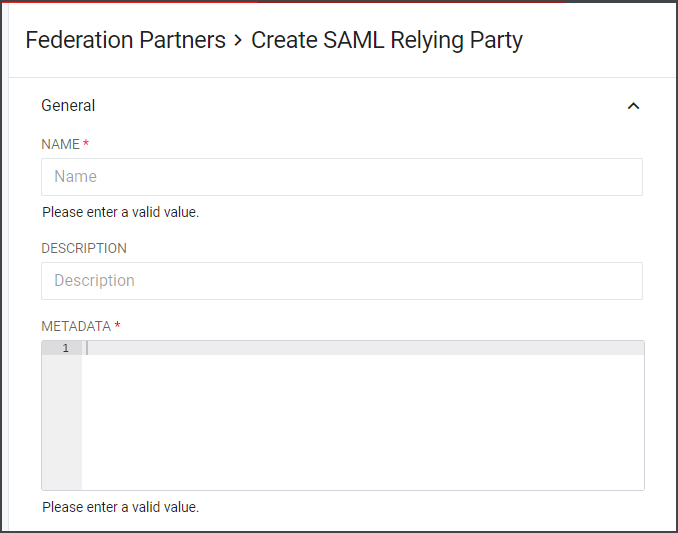
Task: Select line number 1 in editor gutter
Action: pos(66,348)
